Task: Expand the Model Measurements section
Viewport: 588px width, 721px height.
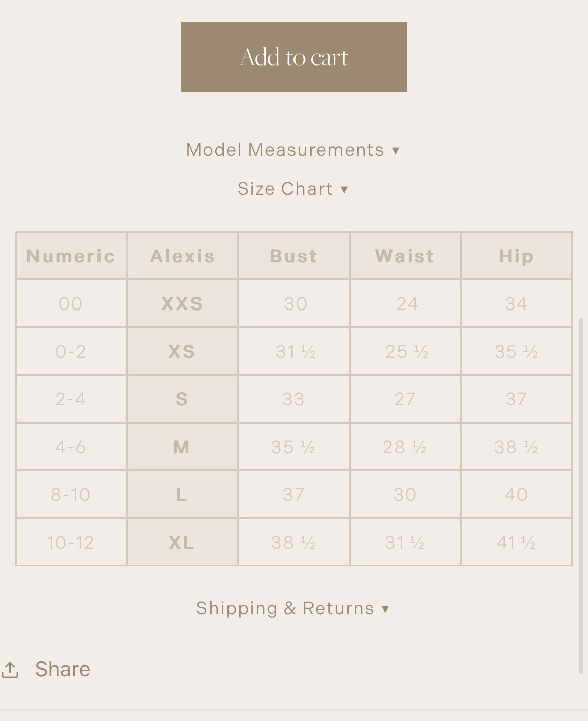Action: click(292, 150)
